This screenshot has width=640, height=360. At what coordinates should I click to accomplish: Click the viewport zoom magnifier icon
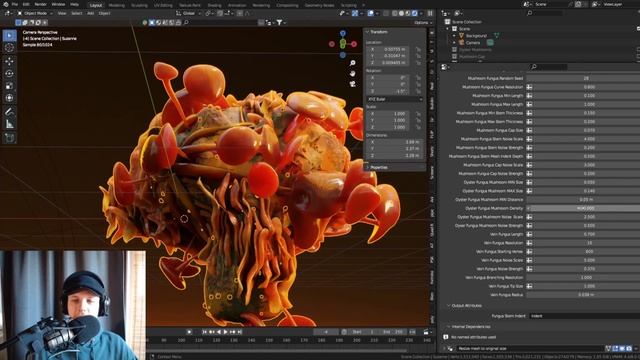tap(352, 63)
